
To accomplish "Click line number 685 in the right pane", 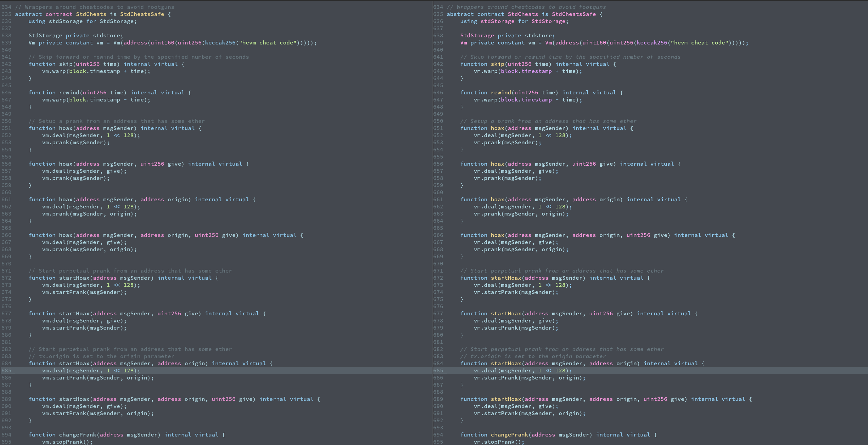I will (x=438, y=371).
